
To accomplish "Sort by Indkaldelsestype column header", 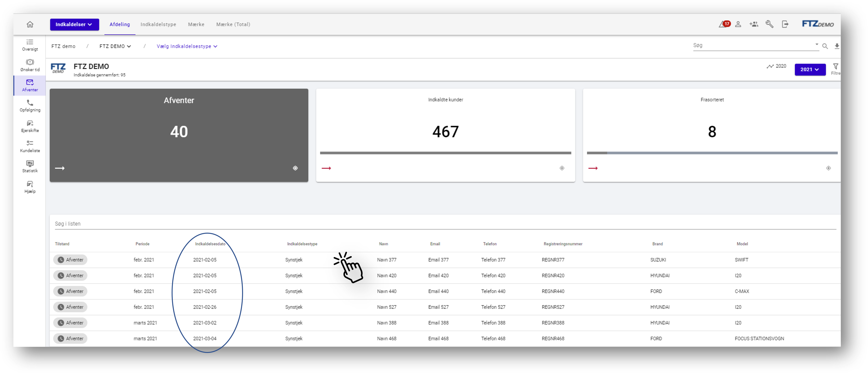I will [x=302, y=244].
